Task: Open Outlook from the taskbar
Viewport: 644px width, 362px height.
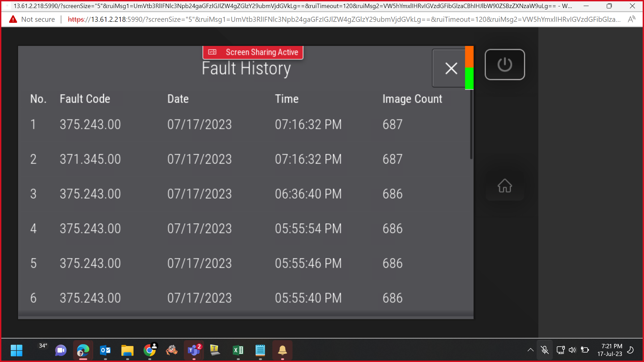Action: [x=105, y=350]
